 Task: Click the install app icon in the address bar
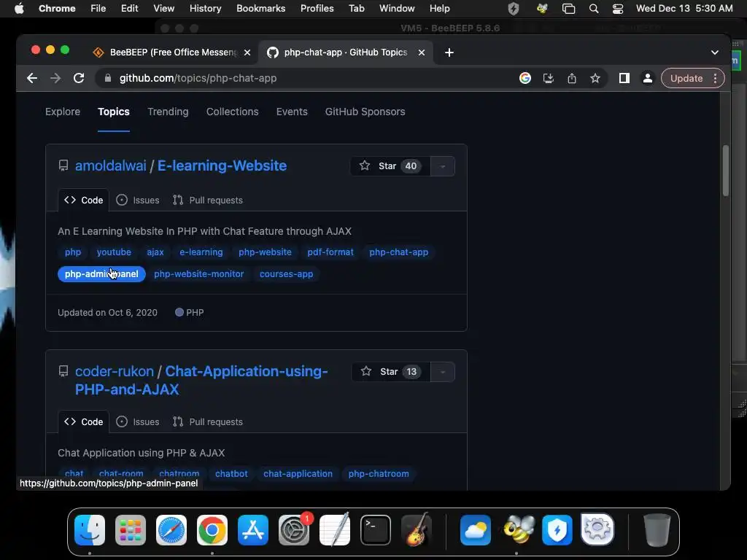549,78
